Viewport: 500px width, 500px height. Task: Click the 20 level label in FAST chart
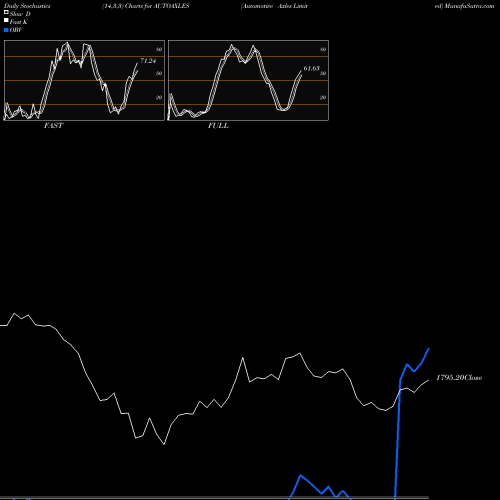(159, 97)
